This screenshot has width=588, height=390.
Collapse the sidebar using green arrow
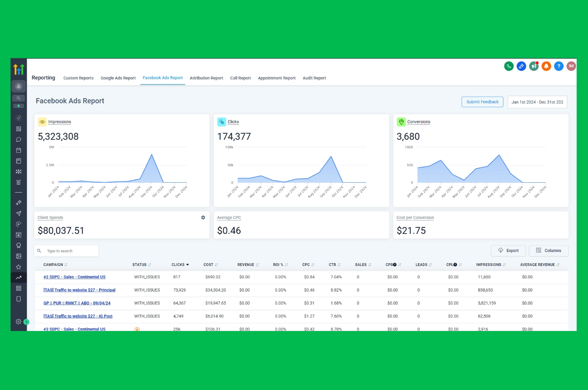click(x=26, y=322)
